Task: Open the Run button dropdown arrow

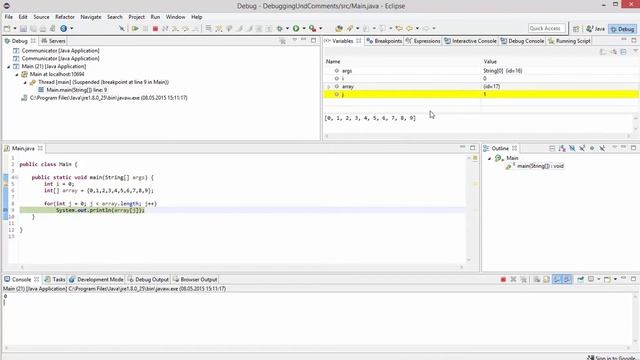Action: [304, 29]
